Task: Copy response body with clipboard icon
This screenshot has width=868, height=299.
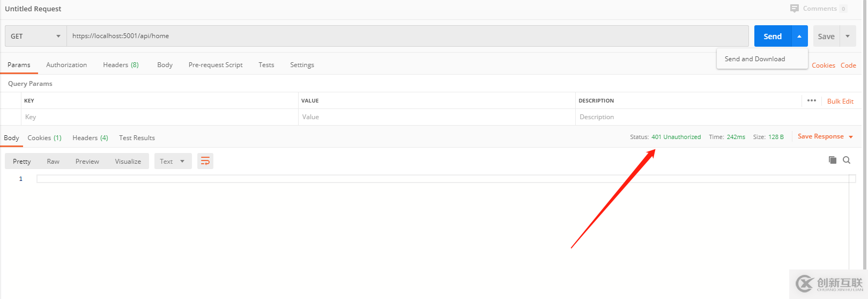Action: point(833,160)
